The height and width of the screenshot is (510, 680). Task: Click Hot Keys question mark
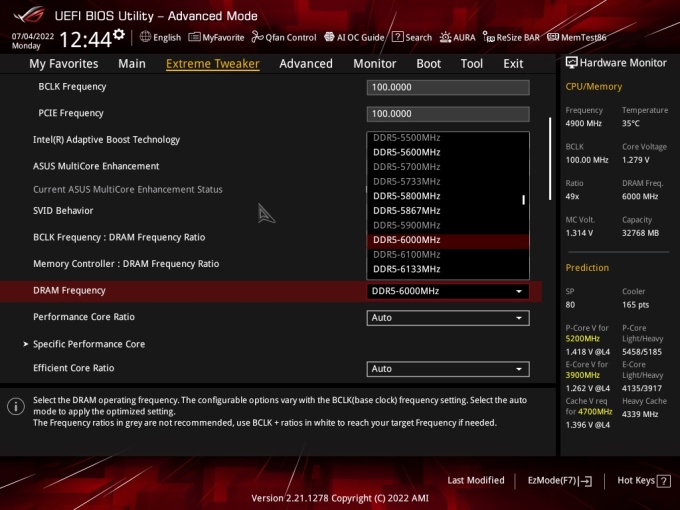tap(663, 481)
